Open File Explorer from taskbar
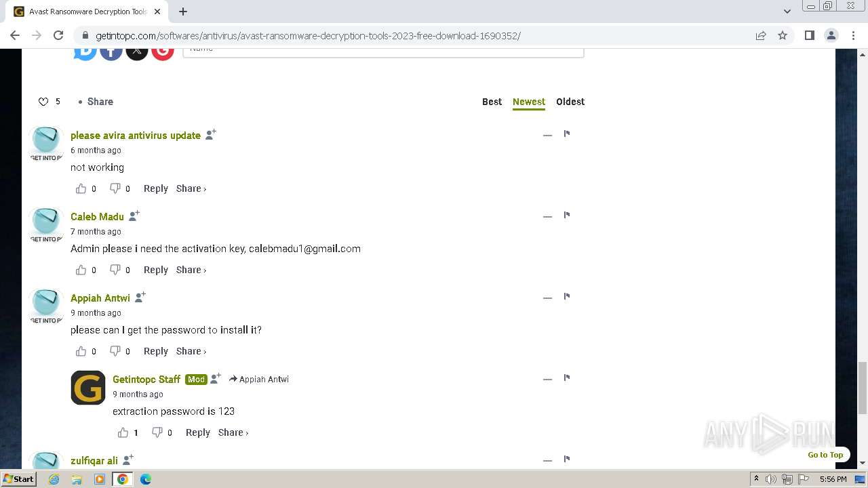868x488 pixels. 77,479
